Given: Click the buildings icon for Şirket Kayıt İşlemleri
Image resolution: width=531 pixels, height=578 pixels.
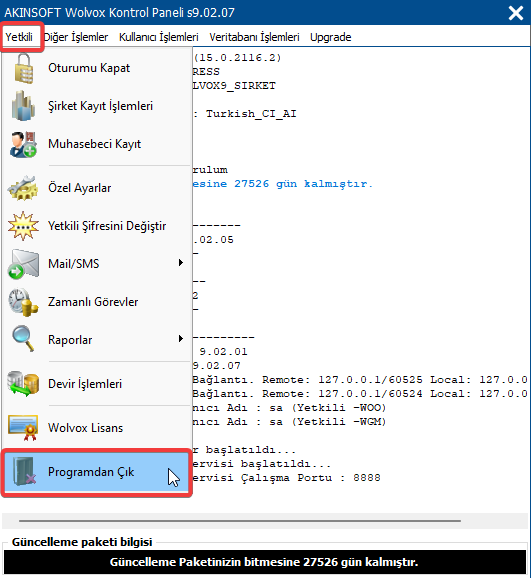Looking at the screenshot, I should [x=23, y=106].
